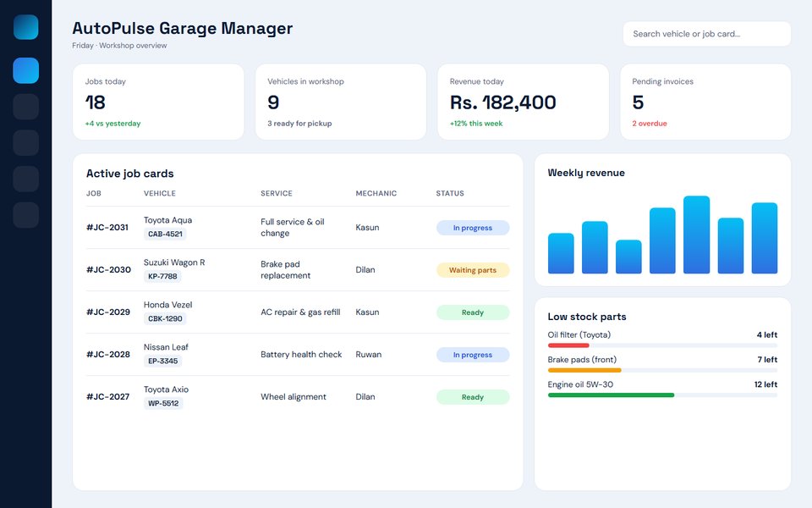Image resolution: width=812 pixels, height=508 pixels.
Task: Click the STATUS column header
Action: click(x=450, y=193)
